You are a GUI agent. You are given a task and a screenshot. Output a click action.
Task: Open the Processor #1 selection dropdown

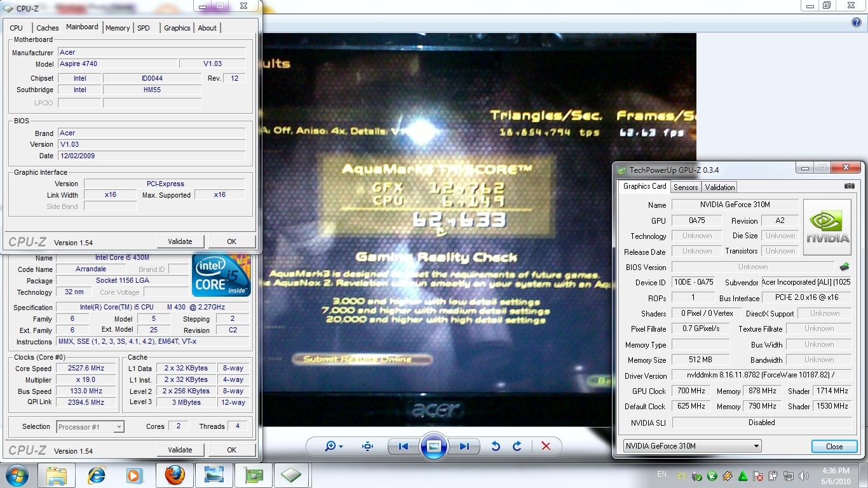coord(90,427)
